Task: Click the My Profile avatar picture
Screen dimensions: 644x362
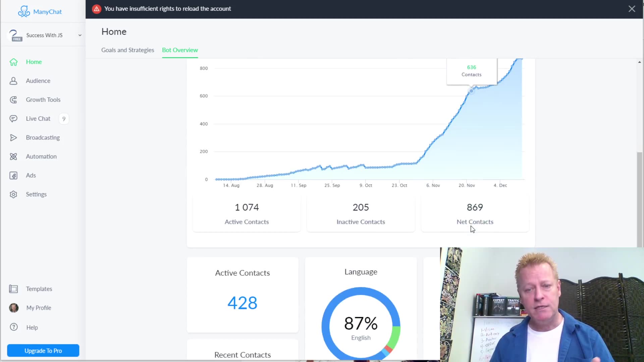Action: pos(14,308)
